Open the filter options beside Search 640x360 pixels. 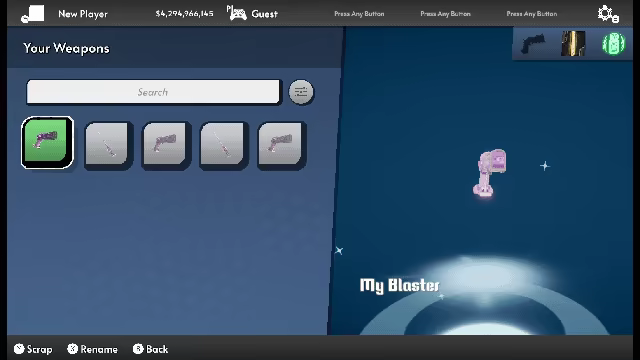click(301, 92)
